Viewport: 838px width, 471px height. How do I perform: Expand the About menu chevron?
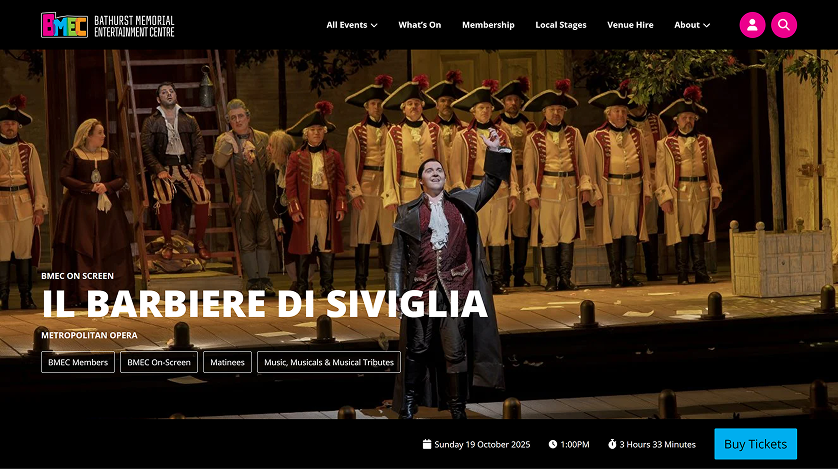[x=707, y=25]
